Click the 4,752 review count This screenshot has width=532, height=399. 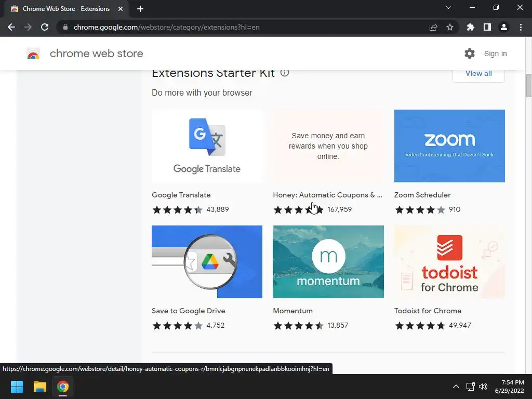coord(216,326)
